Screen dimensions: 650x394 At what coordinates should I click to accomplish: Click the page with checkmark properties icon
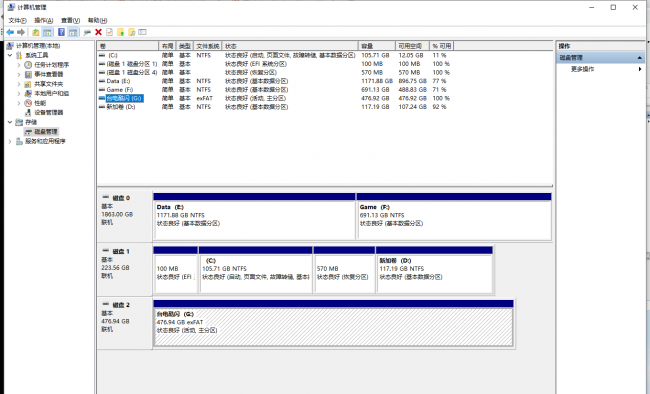tap(109, 32)
